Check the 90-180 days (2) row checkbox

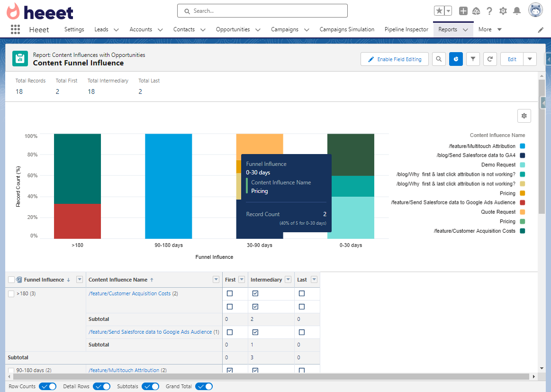click(11, 370)
